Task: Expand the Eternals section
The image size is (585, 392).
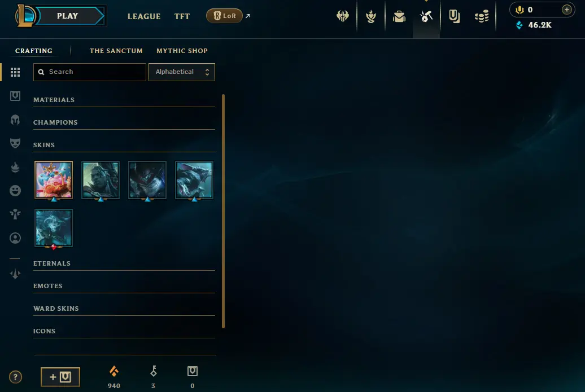Action: tap(124, 263)
